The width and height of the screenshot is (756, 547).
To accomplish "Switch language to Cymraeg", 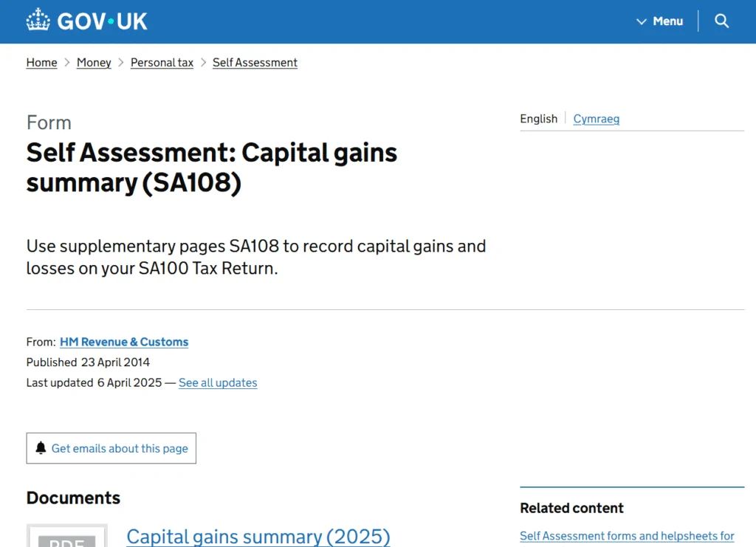I will [x=596, y=119].
